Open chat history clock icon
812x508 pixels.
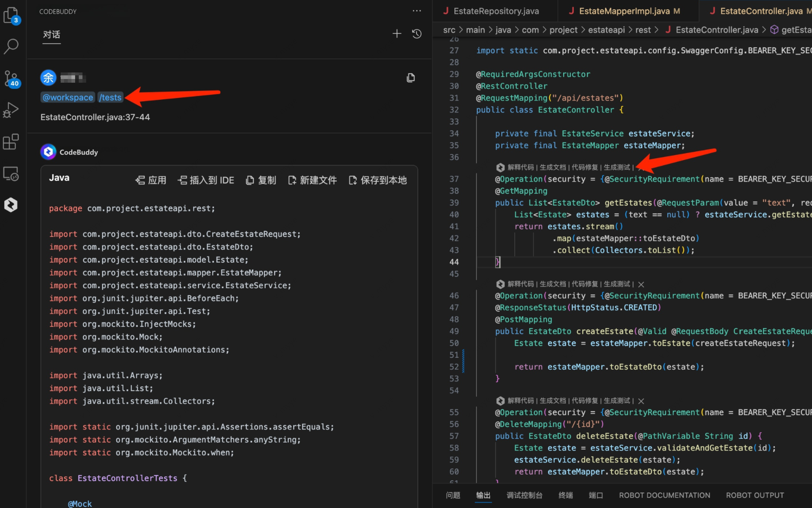pyautogui.click(x=417, y=34)
